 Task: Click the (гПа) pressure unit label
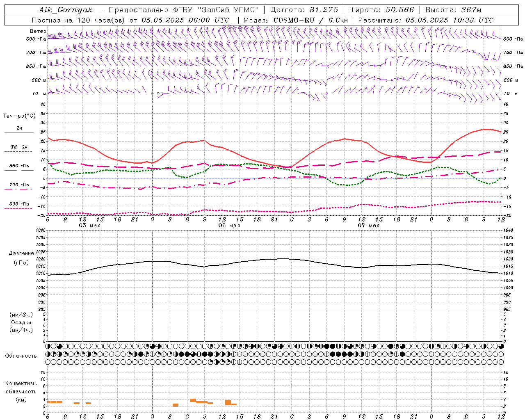(21, 262)
